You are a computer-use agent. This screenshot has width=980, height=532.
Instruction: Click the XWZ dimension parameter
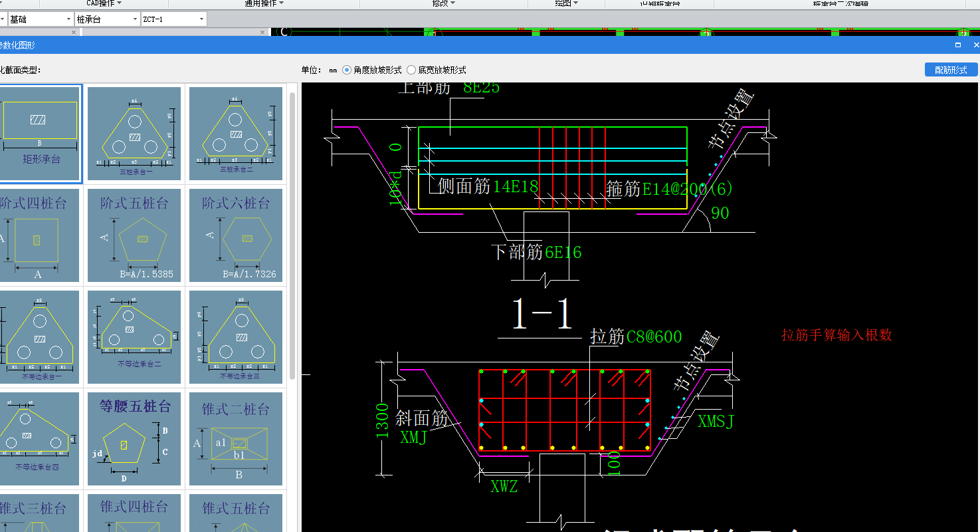coord(504,486)
